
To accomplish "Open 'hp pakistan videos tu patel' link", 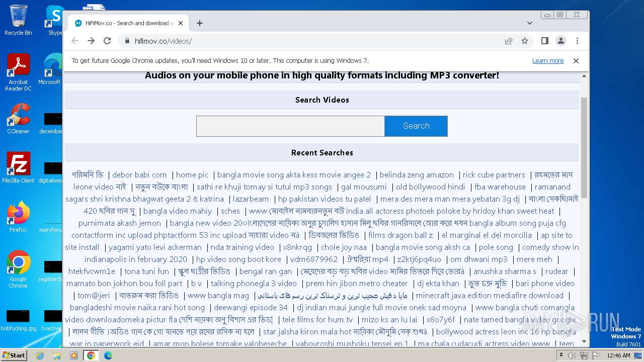I will click(x=325, y=199).
